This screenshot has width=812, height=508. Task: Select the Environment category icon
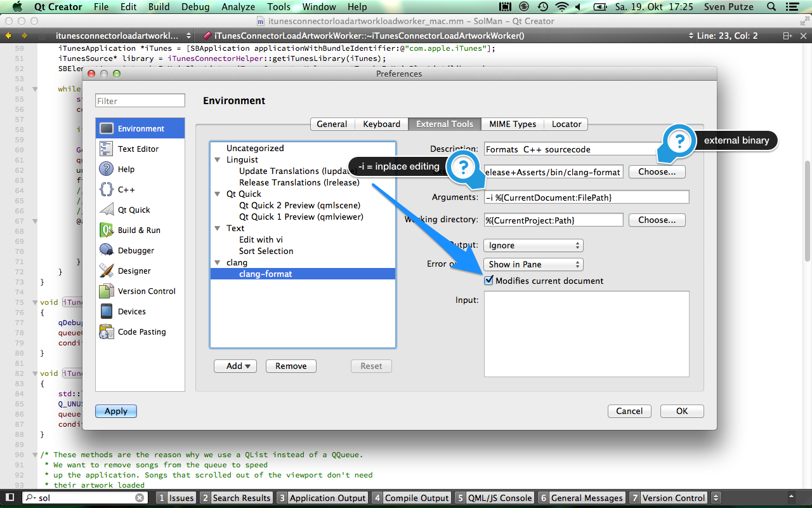click(x=107, y=128)
